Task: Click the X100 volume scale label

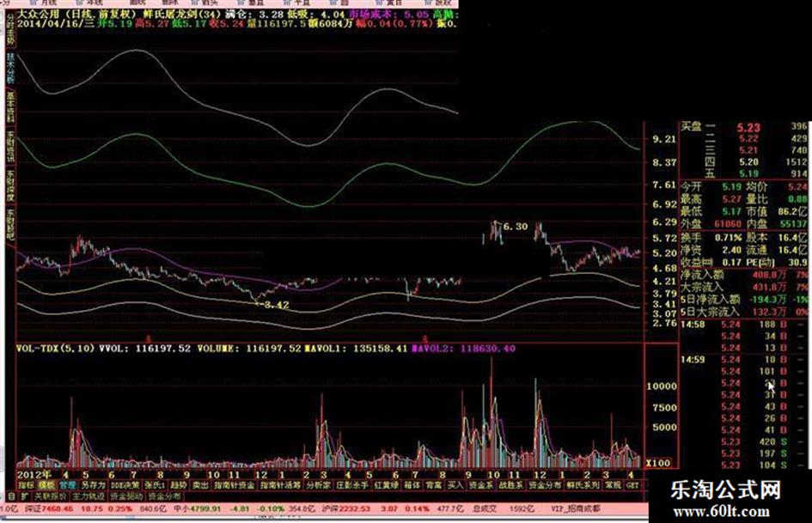Action: [658, 462]
